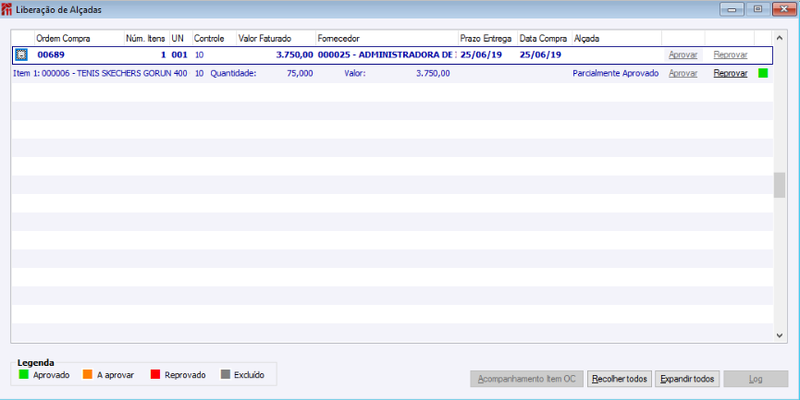Sort by Valor Faturado column header

276,39
